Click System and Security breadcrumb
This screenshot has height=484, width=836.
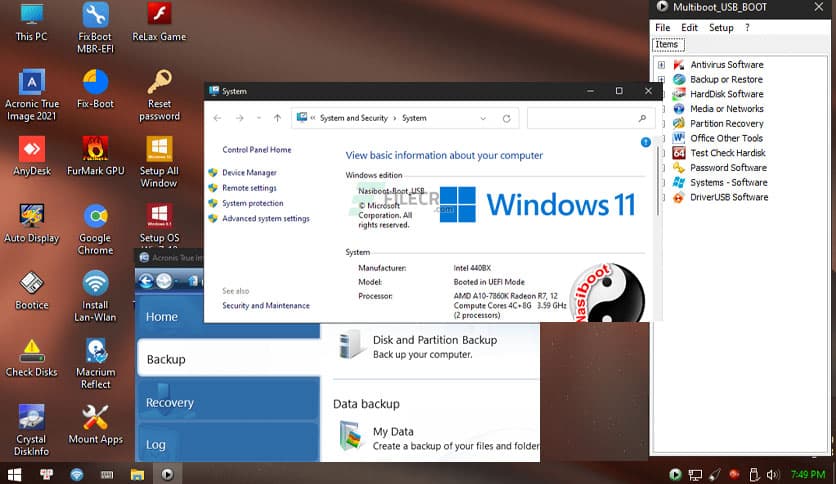click(x=353, y=118)
